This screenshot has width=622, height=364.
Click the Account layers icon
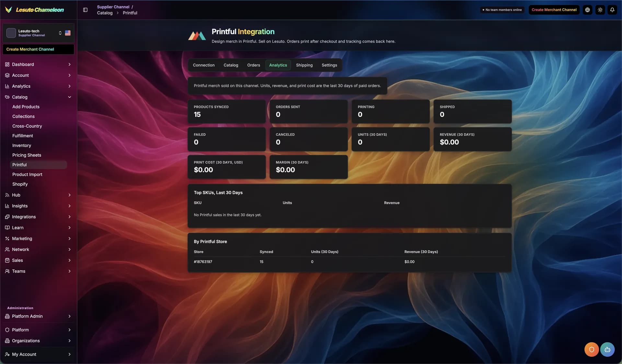7,75
